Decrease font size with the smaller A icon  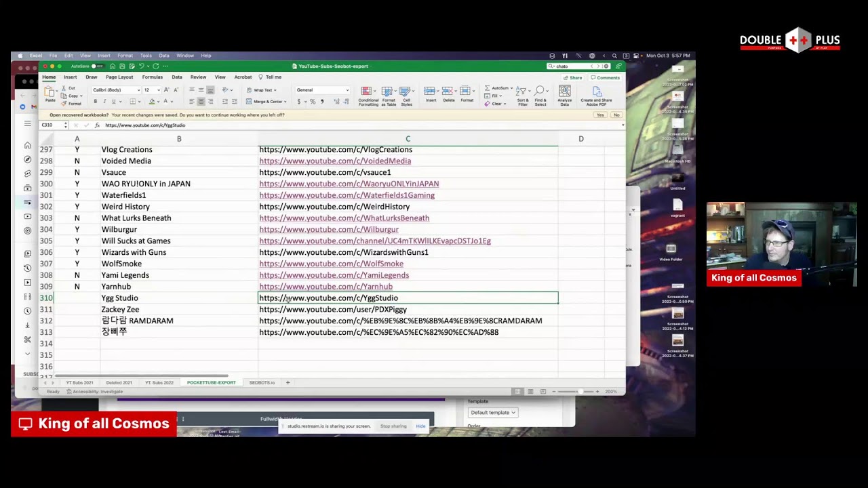[176, 90]
